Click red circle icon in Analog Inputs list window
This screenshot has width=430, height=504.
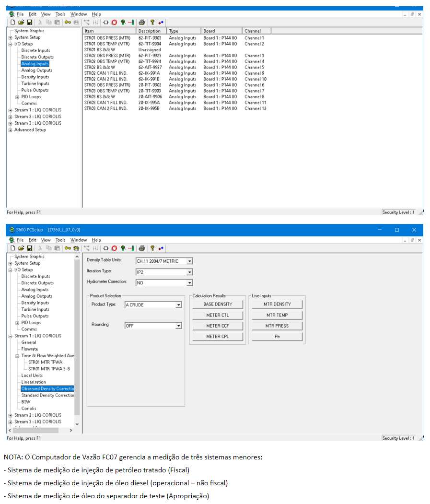pos(115,23)
